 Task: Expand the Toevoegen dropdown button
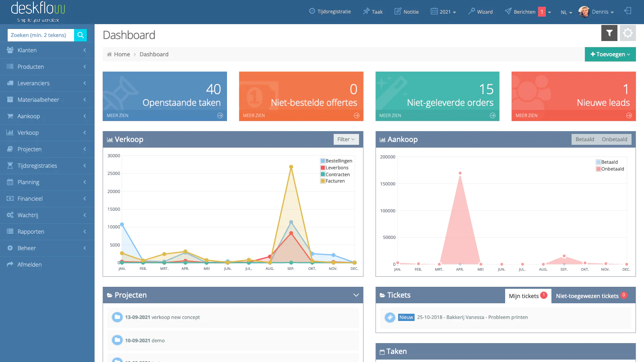(x=610, y=54)
